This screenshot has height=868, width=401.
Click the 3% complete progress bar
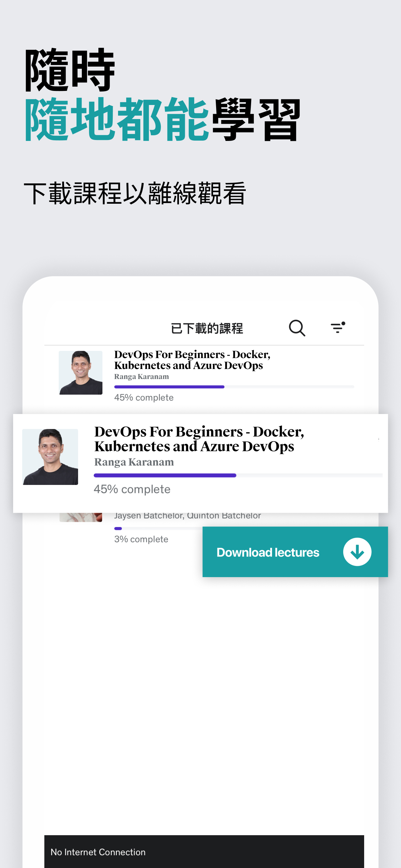pos(158,528)
